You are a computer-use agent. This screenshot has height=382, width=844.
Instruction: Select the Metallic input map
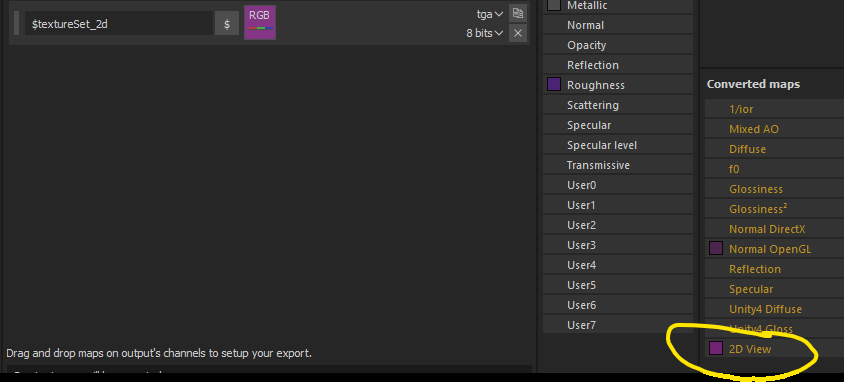click(x=617, y=6)
